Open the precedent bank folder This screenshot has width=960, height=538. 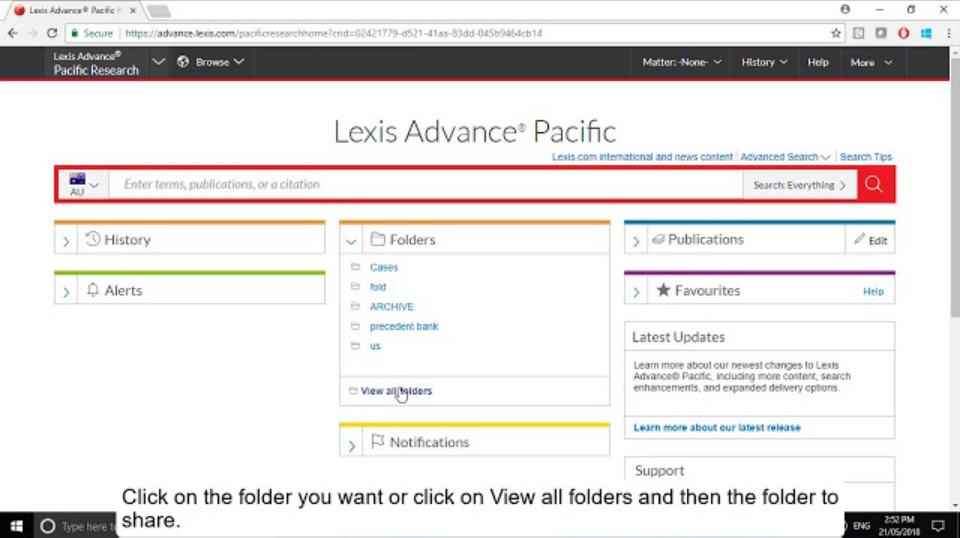[x=404, y=326]
